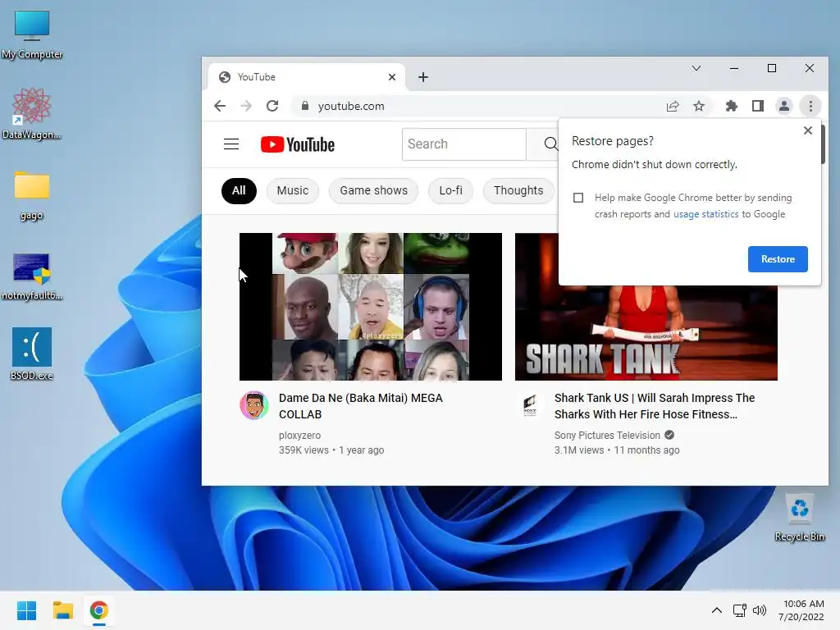Click the share this page icon
The image size is (840, 630).
(x=673, y=106)
